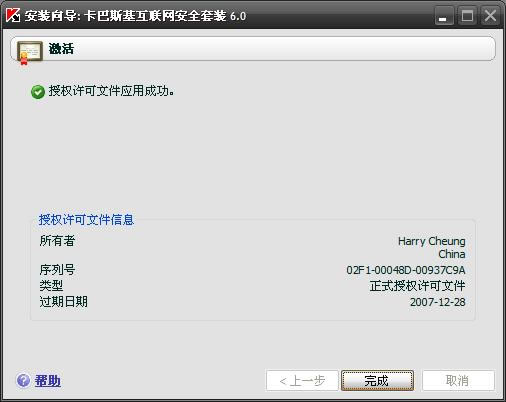This screenshot has height=402, width=506.
Task: Click the greyed-out 取消 cancel button
Action: click(x=458, y=380)
